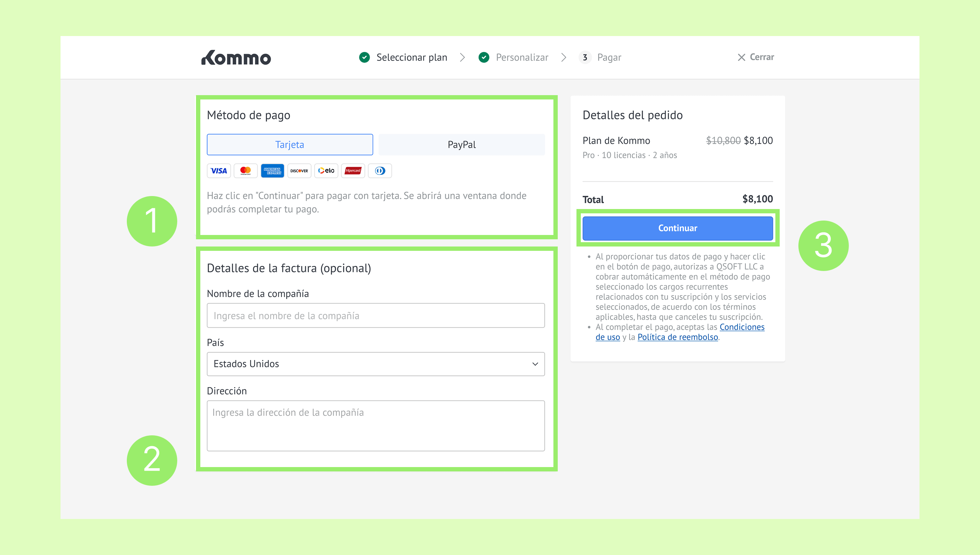The width and height of the screenshot is (980, 555).
Task: Click the Cerrar text
Action: 762,57
